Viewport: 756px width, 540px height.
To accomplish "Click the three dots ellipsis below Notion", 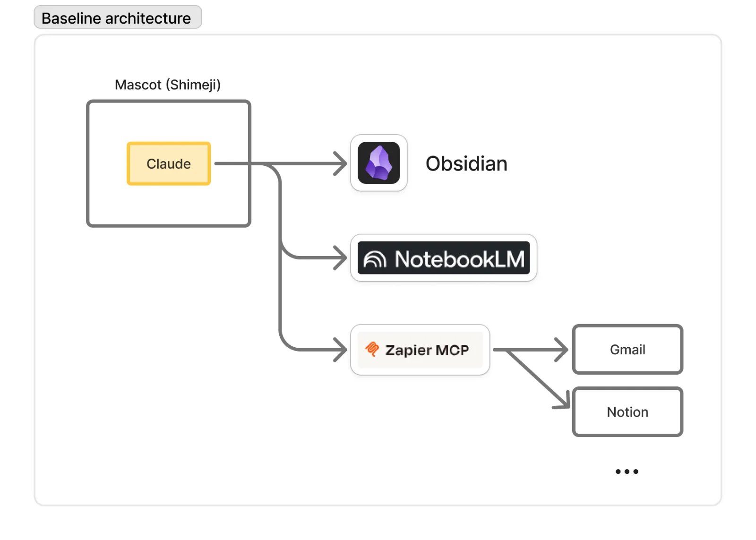I will pyautogui.click(x=627, y=471).
